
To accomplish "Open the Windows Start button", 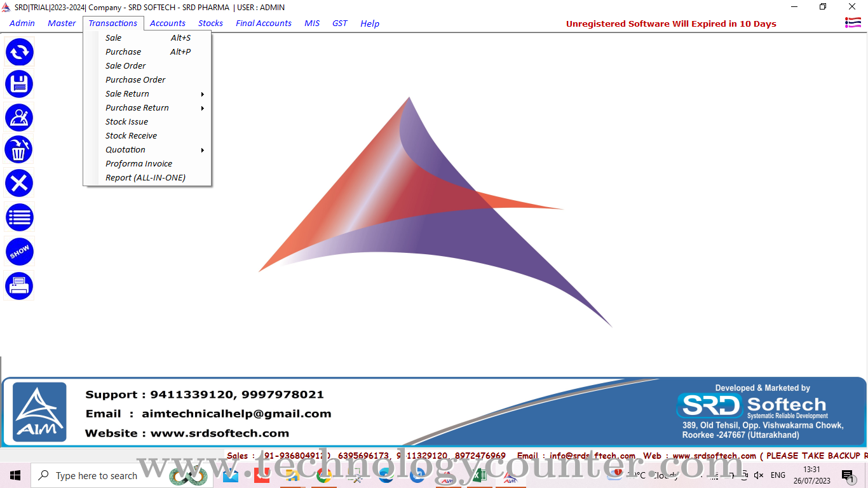I will [x=15, y=475].
